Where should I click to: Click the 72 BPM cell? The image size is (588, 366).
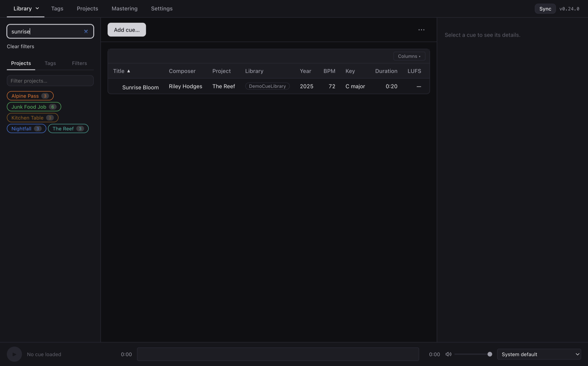332,86
